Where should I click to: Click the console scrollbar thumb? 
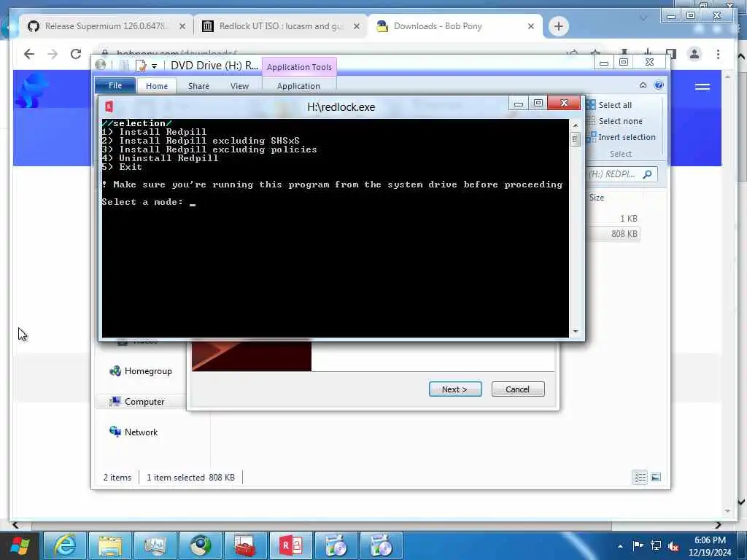pyautogui.click(x=575, y=139)
